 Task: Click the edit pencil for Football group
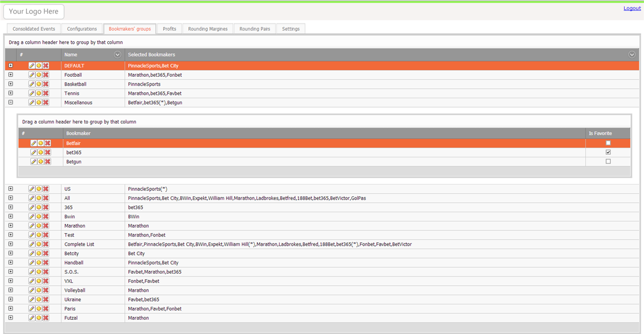(x=32, y=75)
